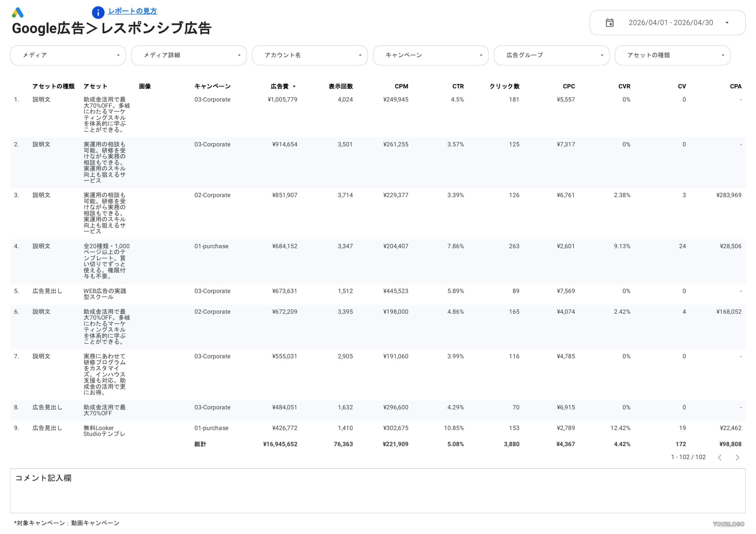Click the キャンペーン table column header
The height and width of the screenshot is (534, 756).
(212, 86)
